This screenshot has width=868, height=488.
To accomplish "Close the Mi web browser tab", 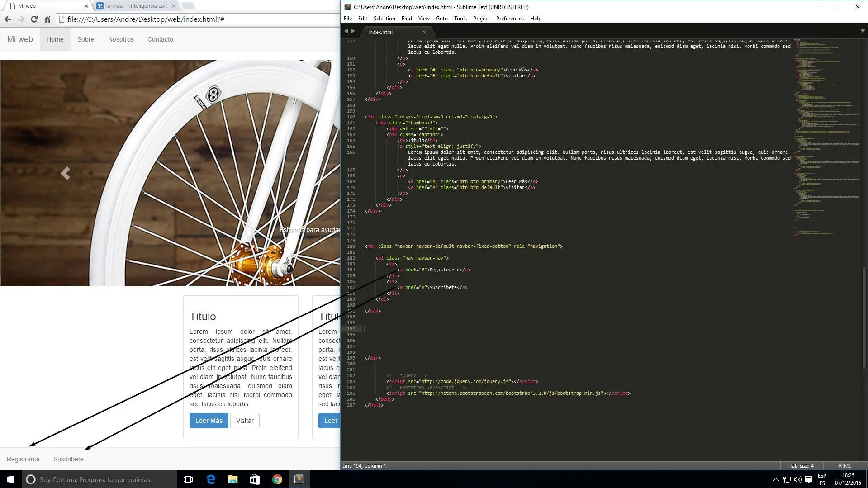I will click(x=86, y=6).
